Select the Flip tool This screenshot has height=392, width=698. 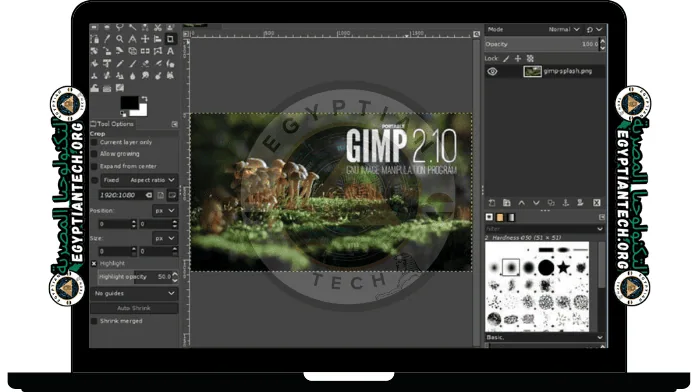click(x=145, y=51)
